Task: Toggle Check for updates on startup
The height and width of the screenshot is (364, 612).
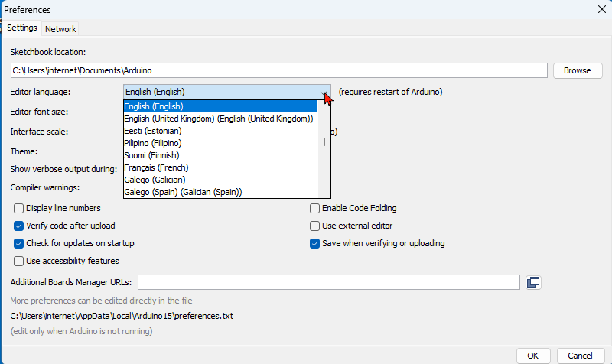Action: coord(19,243)
